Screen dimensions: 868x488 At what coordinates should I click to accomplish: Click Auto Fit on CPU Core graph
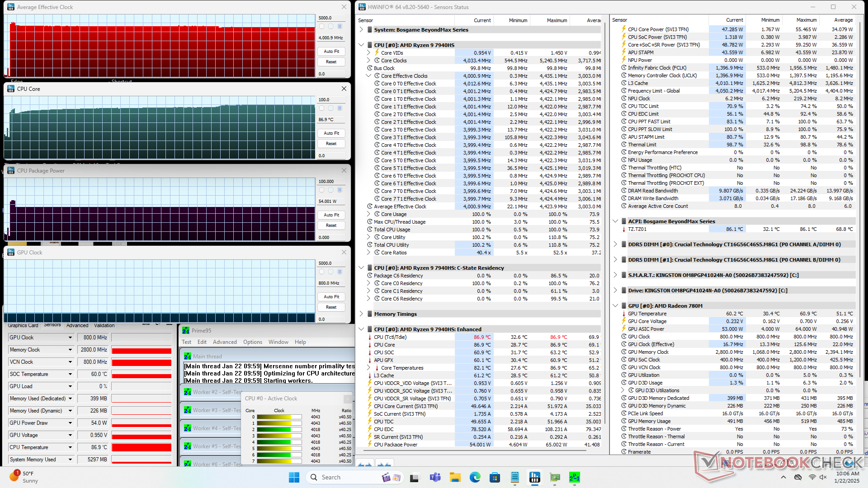[x=331, y=133]
